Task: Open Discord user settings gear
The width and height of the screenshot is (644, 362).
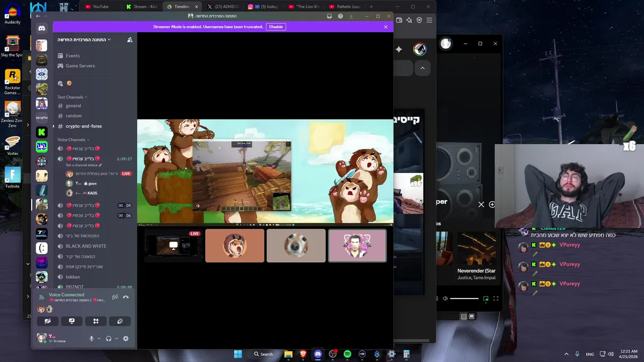Action: coord(126,338)
